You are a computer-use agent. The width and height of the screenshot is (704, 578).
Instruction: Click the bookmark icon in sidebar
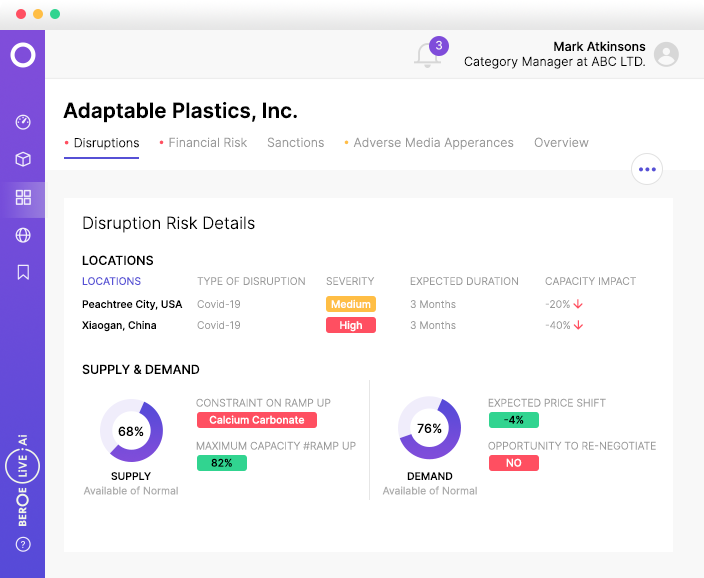tap(23, 272)
